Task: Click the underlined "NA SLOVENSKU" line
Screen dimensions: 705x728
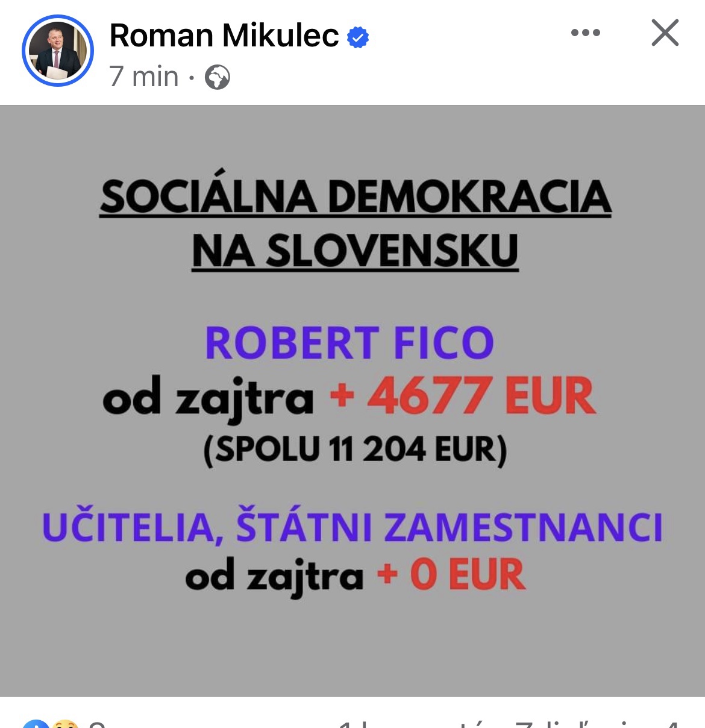Action: pyautogui.click(x=356, y=251)
